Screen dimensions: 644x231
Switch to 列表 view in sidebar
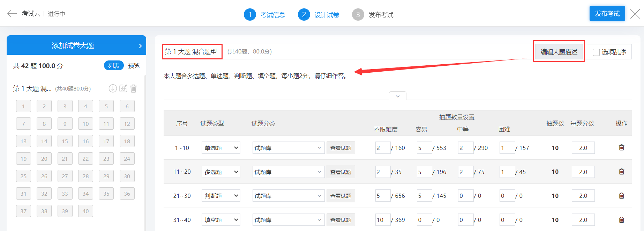click(114, 66)
